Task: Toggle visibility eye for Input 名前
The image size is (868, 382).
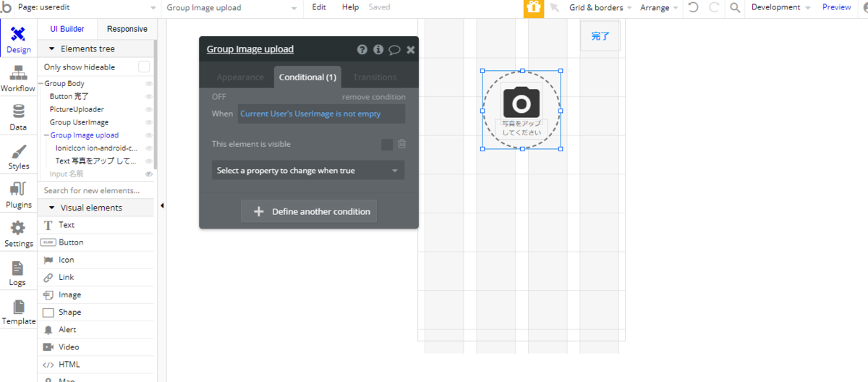Action: pos(149,174)
